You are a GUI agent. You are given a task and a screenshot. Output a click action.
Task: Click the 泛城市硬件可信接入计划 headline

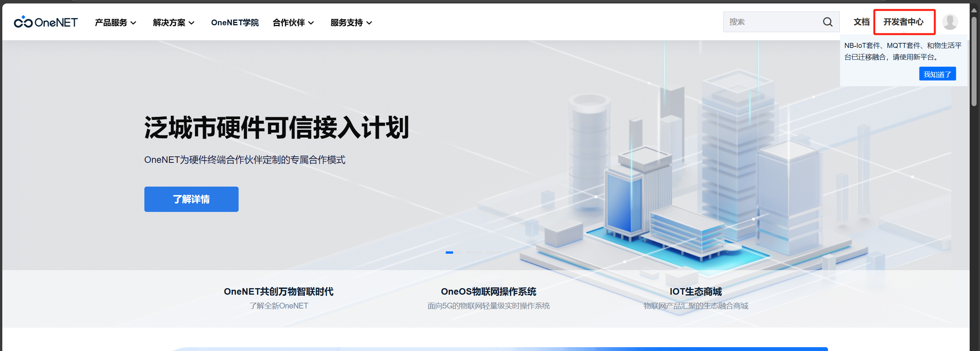pos(276,128)
